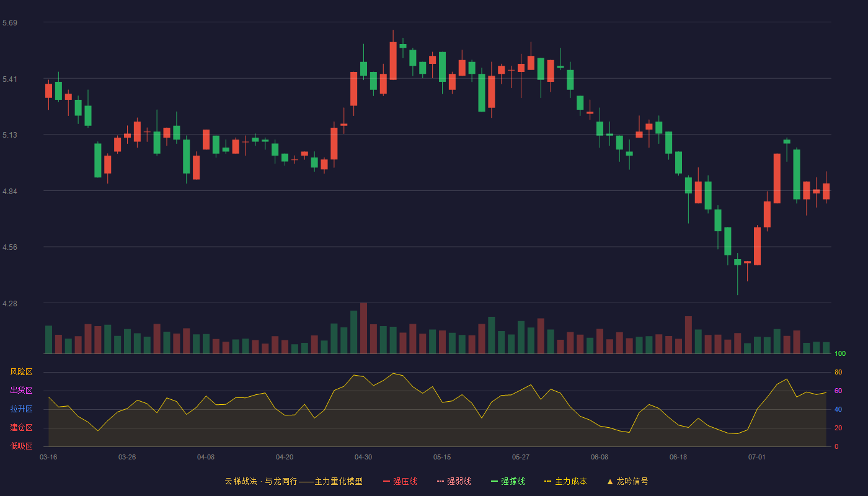The height and width of the screenshot is (496, 868).
Task: Click the 03-26 date label
Action: 127,457
